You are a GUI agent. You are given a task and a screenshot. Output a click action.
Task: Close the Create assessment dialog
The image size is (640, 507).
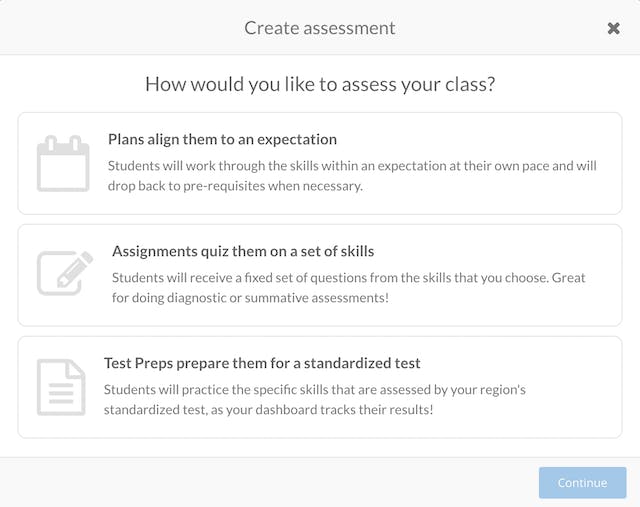[x=614, y=28]
